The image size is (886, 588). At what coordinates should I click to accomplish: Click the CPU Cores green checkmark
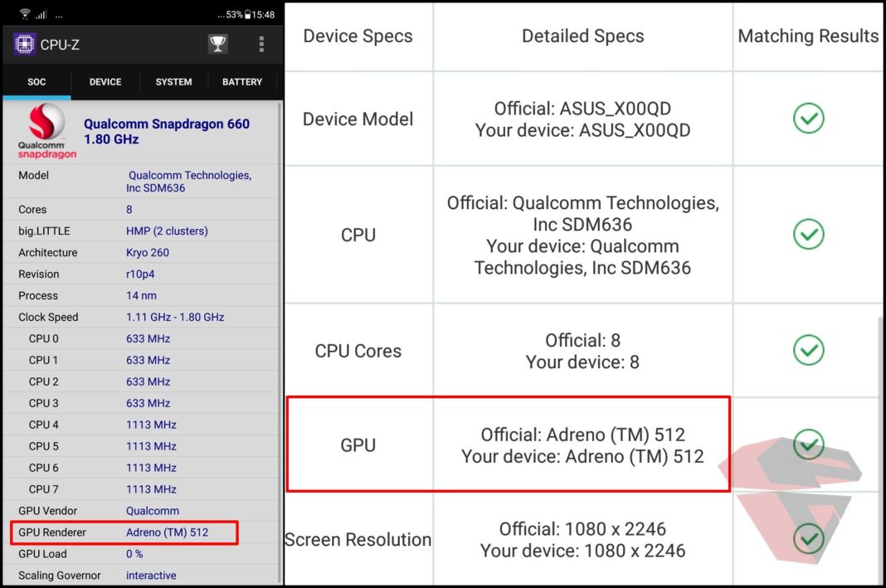(808, 350)
